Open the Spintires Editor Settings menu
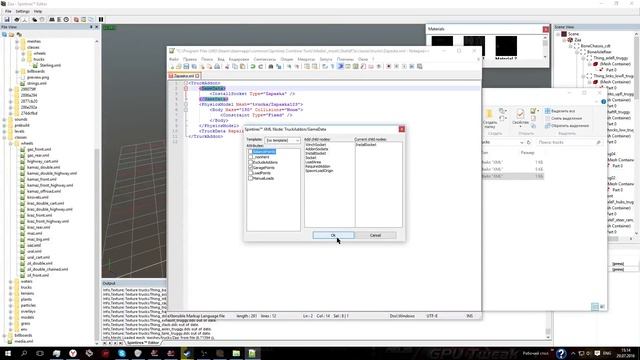Viewport: 640px width, 360px height. (22, 11)
